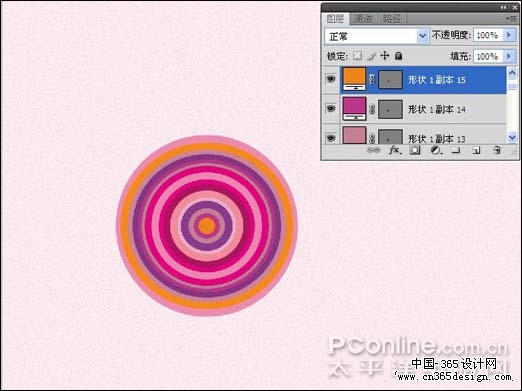Click link icon on 形状 1 副本 15 layer

pyautogui.click(x=372, y=79)
